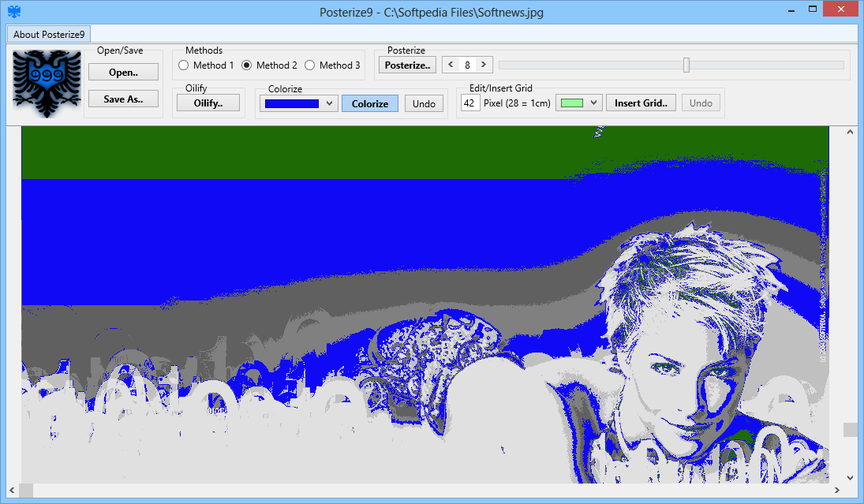
Task: Close the Posterize9 window
Action: click(x=841, y=9)
